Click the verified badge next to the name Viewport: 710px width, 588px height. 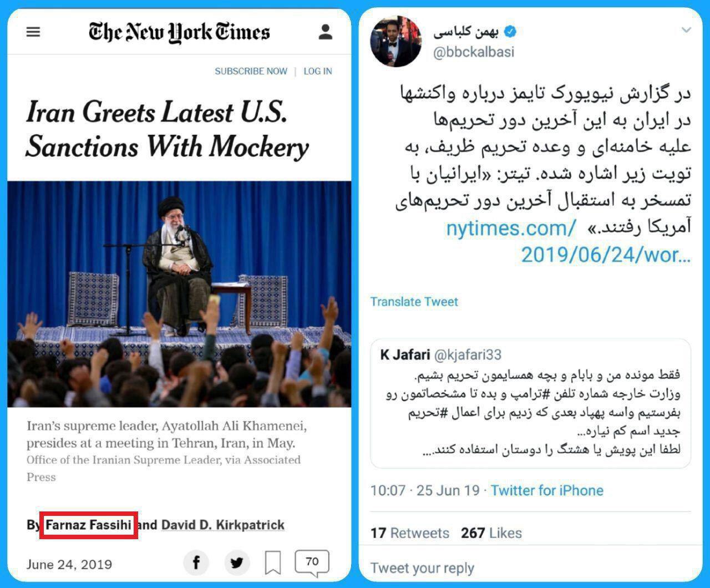pyautogui.click(x=510, y=32)
